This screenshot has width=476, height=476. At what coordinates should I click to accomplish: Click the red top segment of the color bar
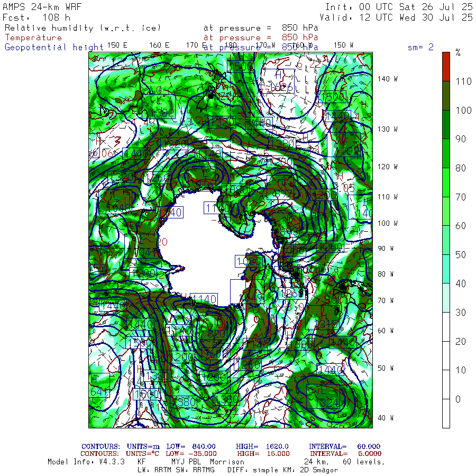446,67
